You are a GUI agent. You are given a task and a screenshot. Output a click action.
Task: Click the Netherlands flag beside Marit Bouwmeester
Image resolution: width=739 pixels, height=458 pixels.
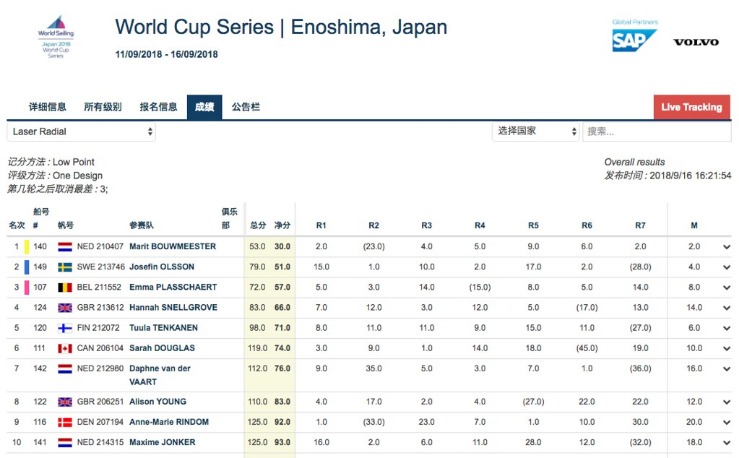(x=65, y=246)
